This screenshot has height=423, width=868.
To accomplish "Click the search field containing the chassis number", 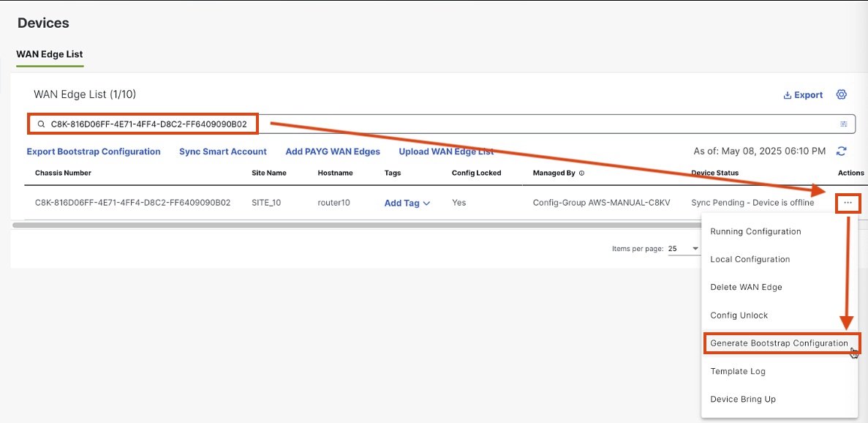I will [441, 124].
